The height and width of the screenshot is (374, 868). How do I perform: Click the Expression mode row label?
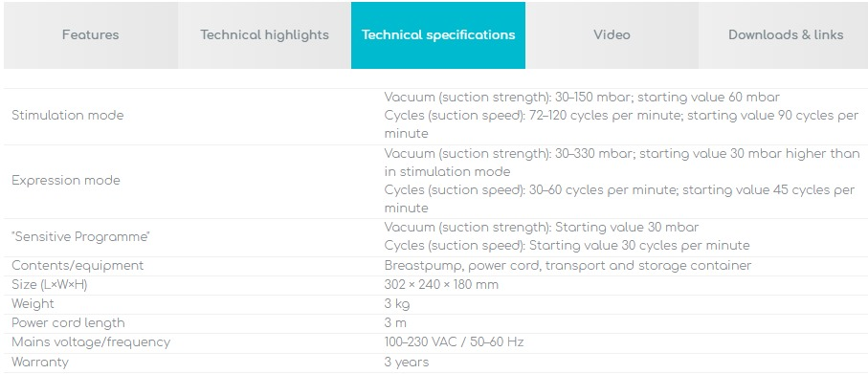(66, 181)
